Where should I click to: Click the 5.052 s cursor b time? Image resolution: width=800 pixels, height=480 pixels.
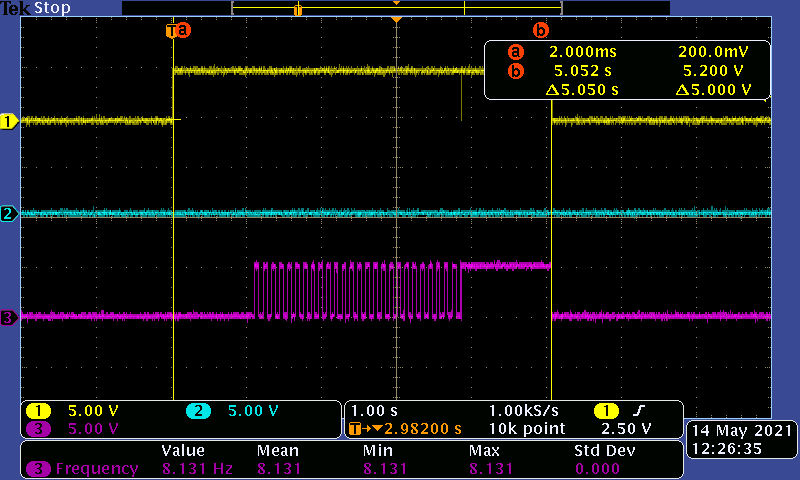point(583,71)
